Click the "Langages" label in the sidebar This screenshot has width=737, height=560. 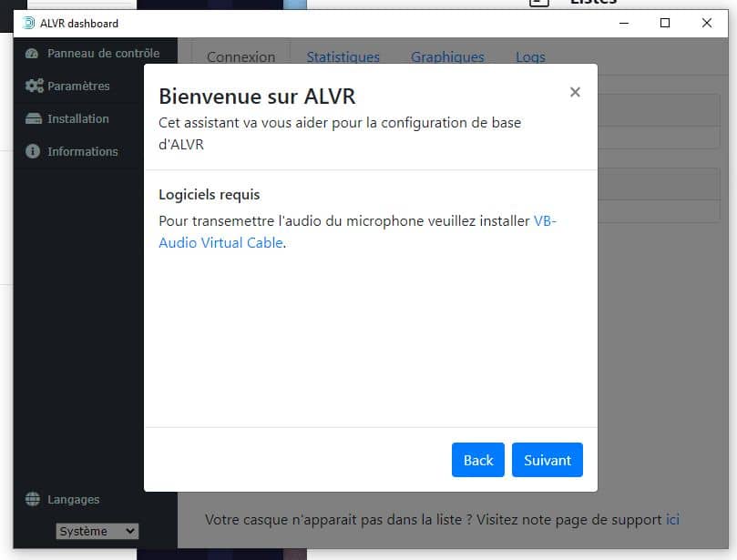point(73,499)
